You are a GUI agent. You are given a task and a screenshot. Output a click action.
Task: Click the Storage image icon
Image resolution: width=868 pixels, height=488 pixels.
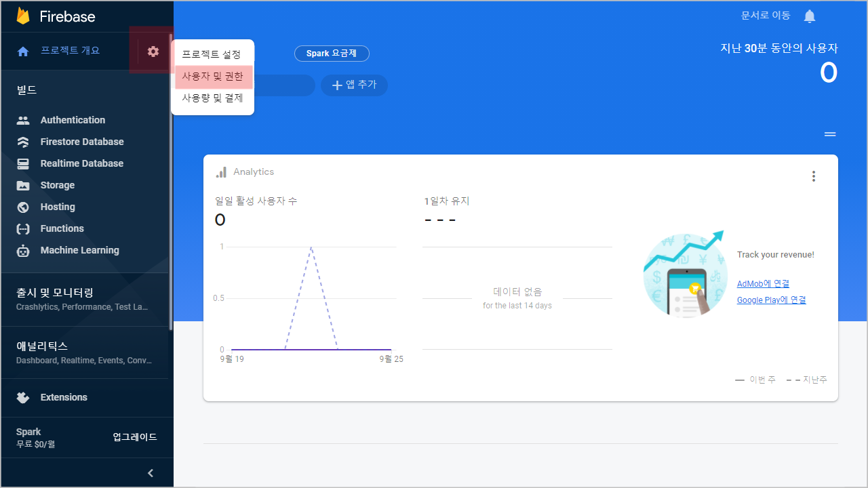pos(23,185)
